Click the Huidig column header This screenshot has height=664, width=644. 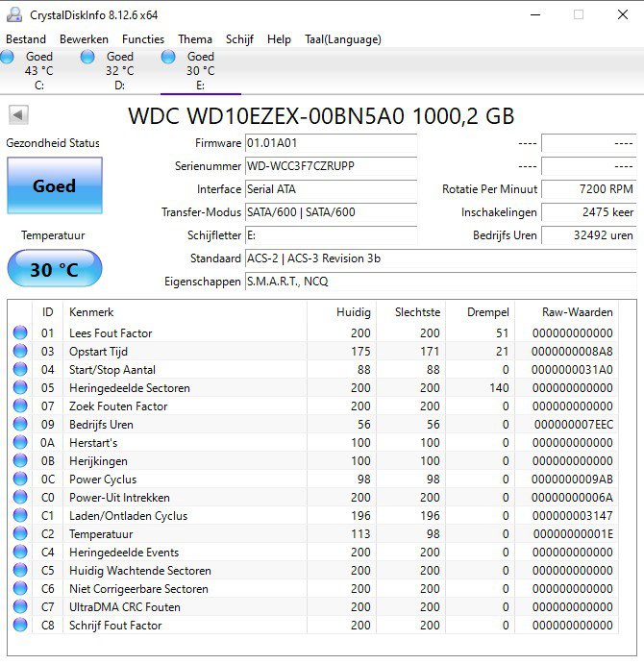pos(341,312)
